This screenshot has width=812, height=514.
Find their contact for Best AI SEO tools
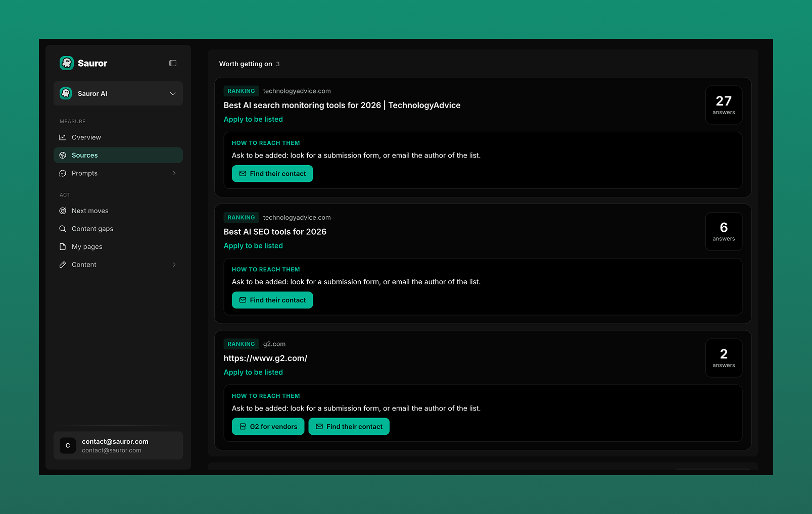272,300
